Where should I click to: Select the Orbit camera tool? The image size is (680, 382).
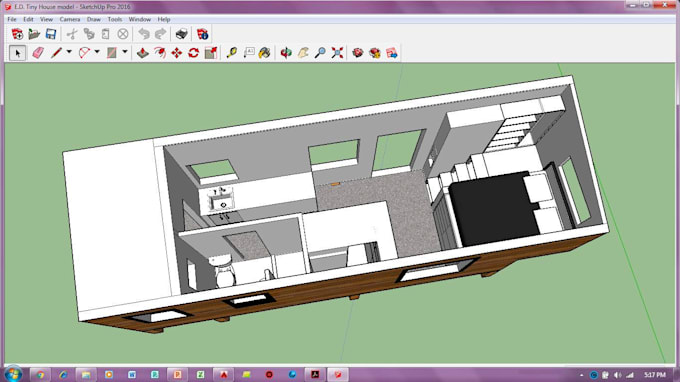click(286, 53)
